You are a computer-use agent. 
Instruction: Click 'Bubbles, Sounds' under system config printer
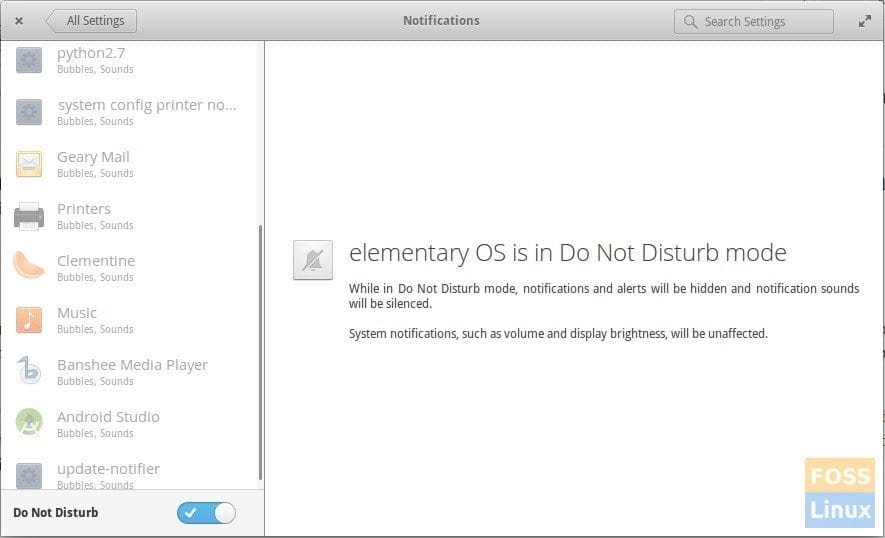point(95,121)
